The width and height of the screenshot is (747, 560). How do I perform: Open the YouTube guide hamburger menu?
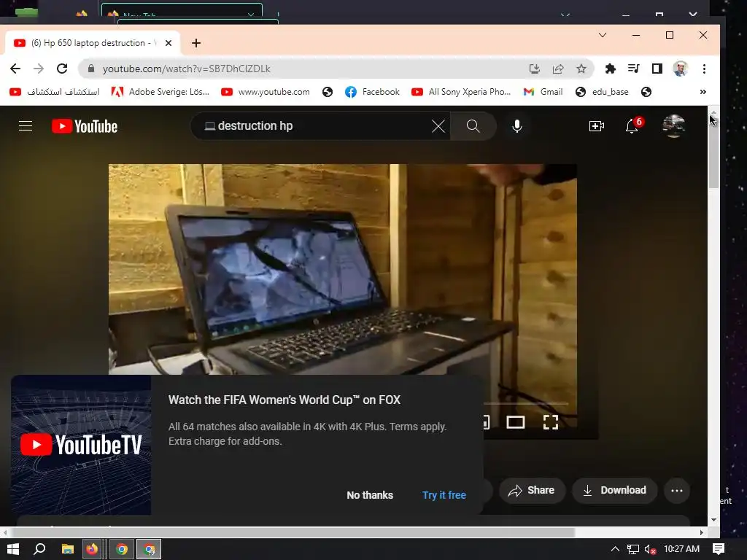[x=26, y=125]
